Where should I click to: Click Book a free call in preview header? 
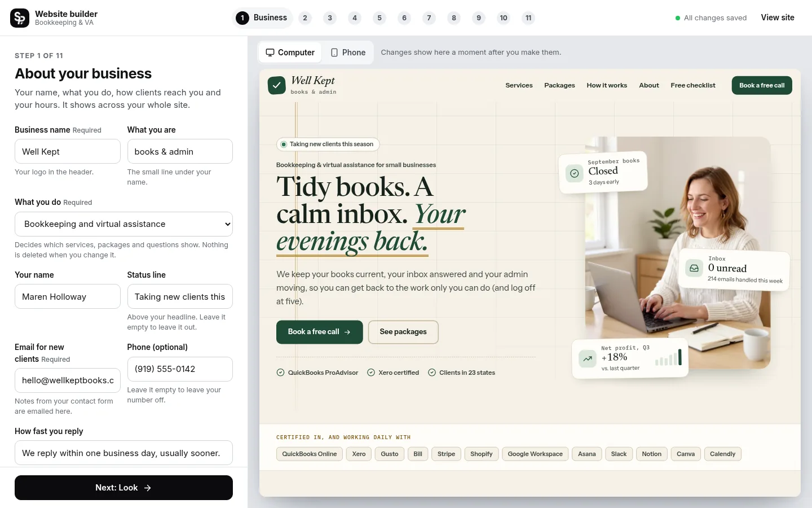[x=762, y=85]
